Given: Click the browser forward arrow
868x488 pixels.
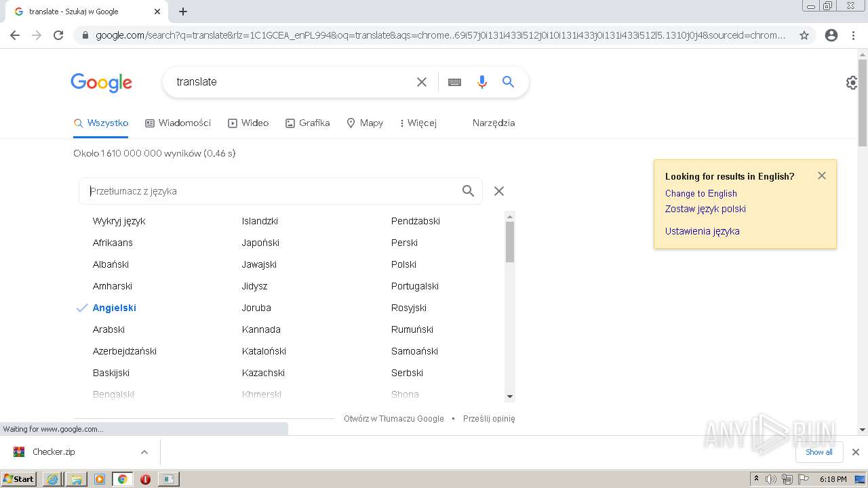Looking at the screenshot, I should pos(37,35).
